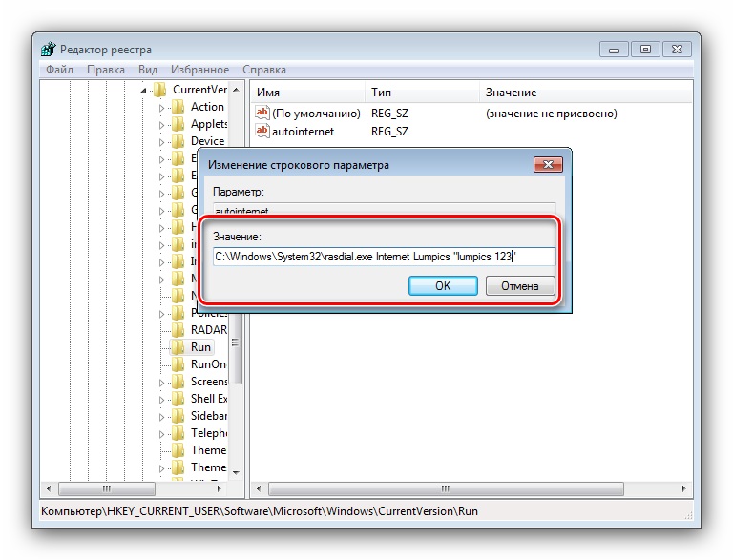
Task: Confirm the string edit with OK
Action: tap(443, 285)
